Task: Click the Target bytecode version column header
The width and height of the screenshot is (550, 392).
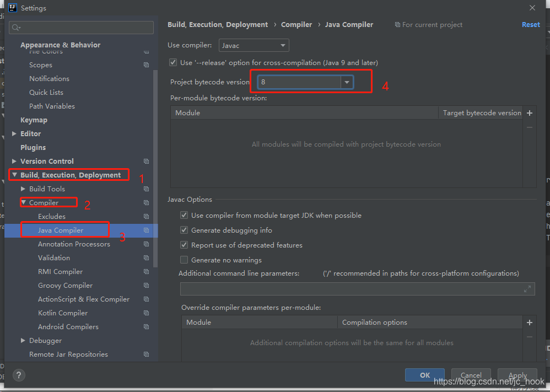Action: coord(480,113)
